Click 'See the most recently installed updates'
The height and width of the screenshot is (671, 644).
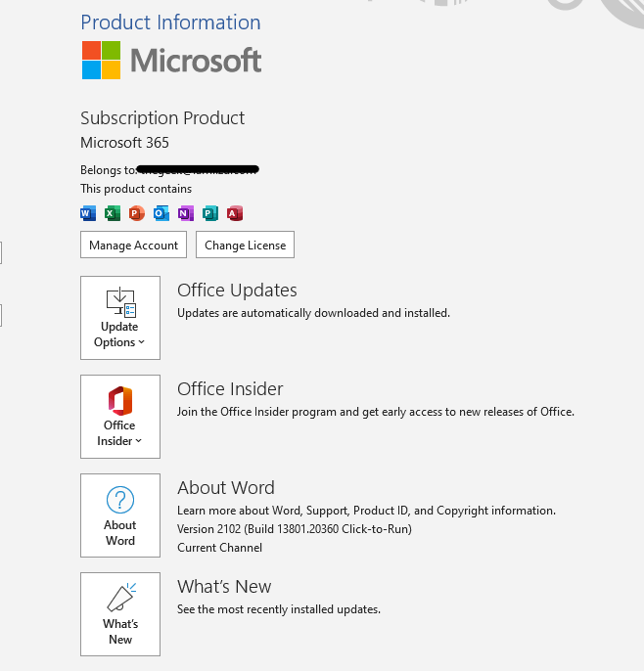279,609
